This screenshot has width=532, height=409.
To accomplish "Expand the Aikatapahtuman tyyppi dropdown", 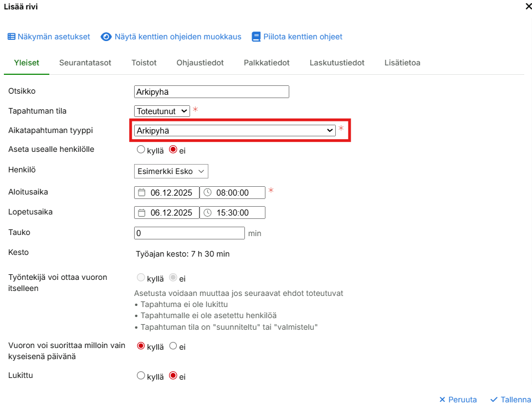I will tap(234, 131).
